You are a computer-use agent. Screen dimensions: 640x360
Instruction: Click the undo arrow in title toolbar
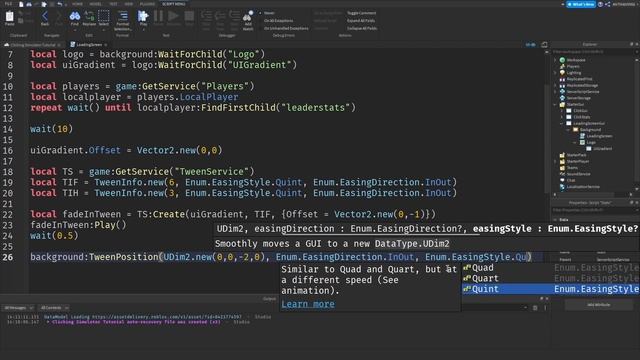[60, 4]
